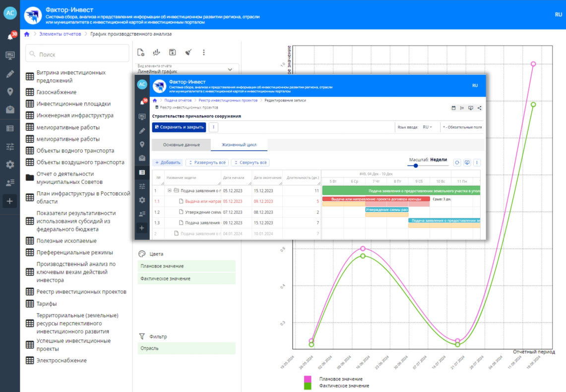This screenshot has height=392, width=566.
Task: Open list view icon in main sidebar
Action: (x=10, y=128)
